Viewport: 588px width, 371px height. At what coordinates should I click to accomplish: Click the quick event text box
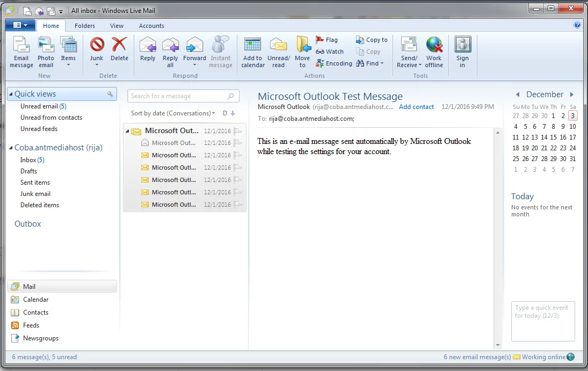(x=543, y=321)
